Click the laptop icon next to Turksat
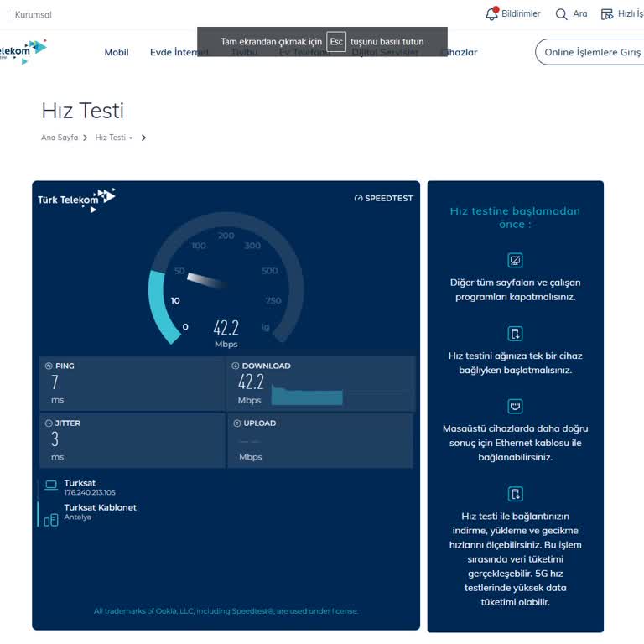This screenshot has width=644, height=644. pos(51,486)
